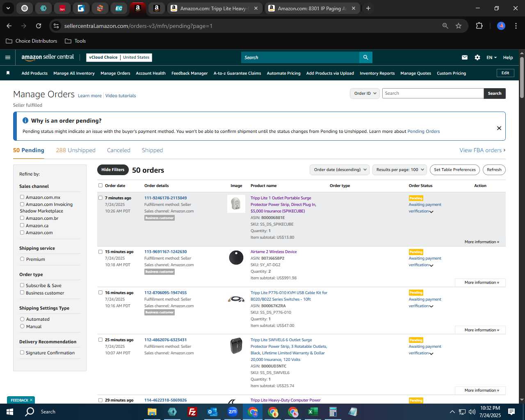Viewport: 525px width, 420px height.
Task: Check the Subscribe & Save filter
Action: tap(22, 285)
